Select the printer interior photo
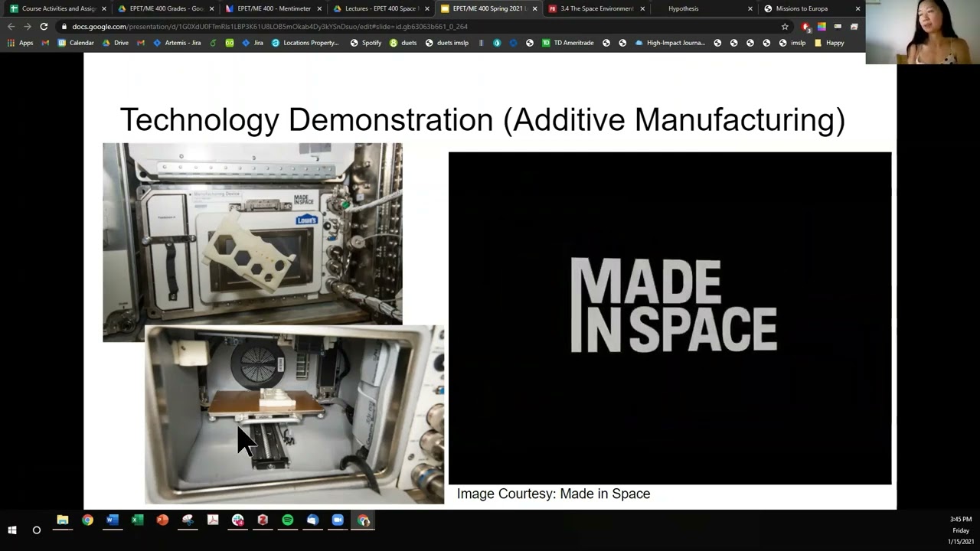Viewport: 980px width, 551px height. 294,415
